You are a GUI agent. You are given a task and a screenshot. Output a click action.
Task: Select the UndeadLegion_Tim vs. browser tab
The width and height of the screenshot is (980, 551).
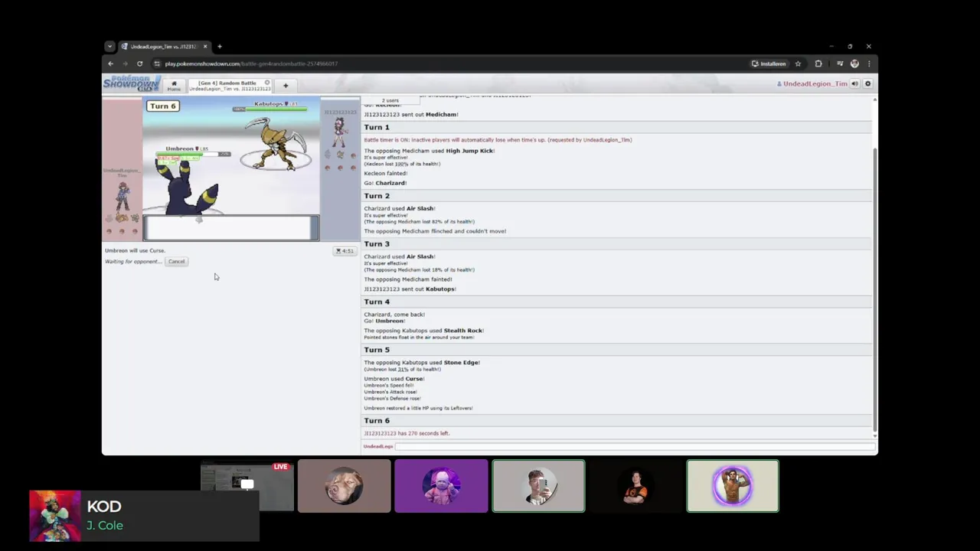[x=164, y=47]
